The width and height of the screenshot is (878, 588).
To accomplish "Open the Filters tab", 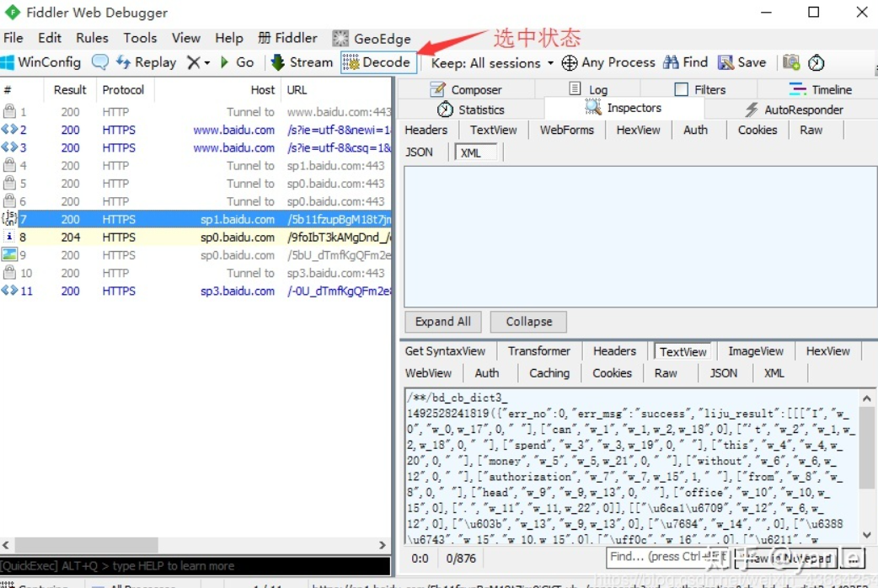I will pos(699,89).
